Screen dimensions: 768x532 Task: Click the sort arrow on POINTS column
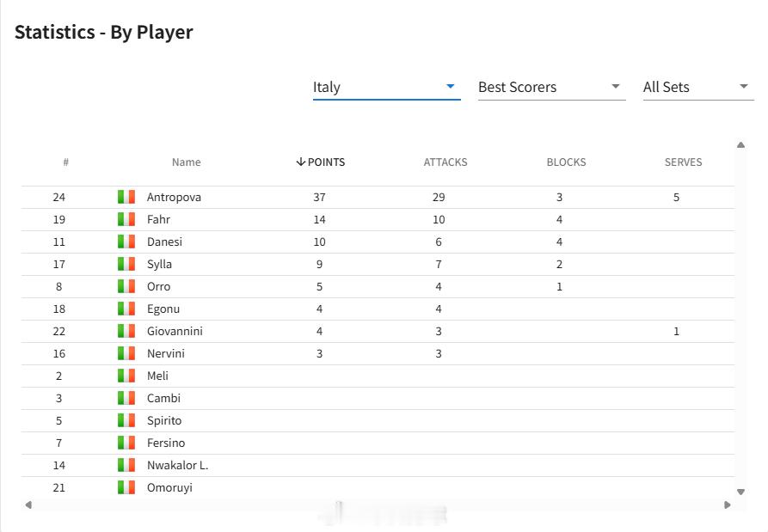coord(301,162)
